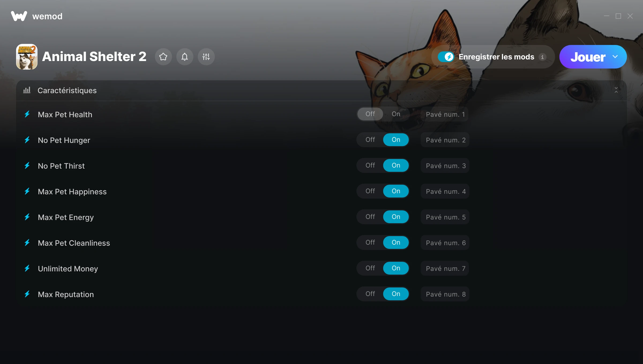Open the notifications bell icon
The height and width of the screenshot is (364, 643).
[185, 57]
